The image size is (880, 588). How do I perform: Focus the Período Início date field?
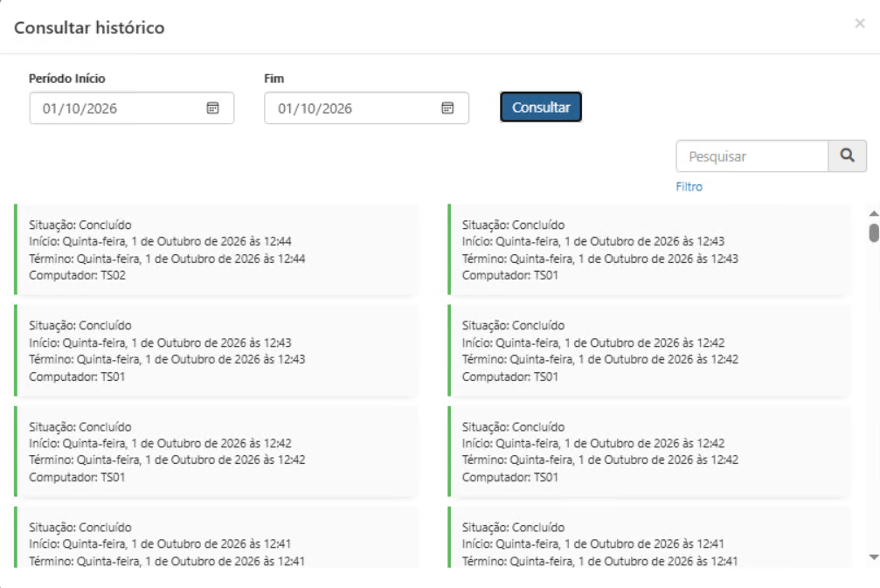132,108
